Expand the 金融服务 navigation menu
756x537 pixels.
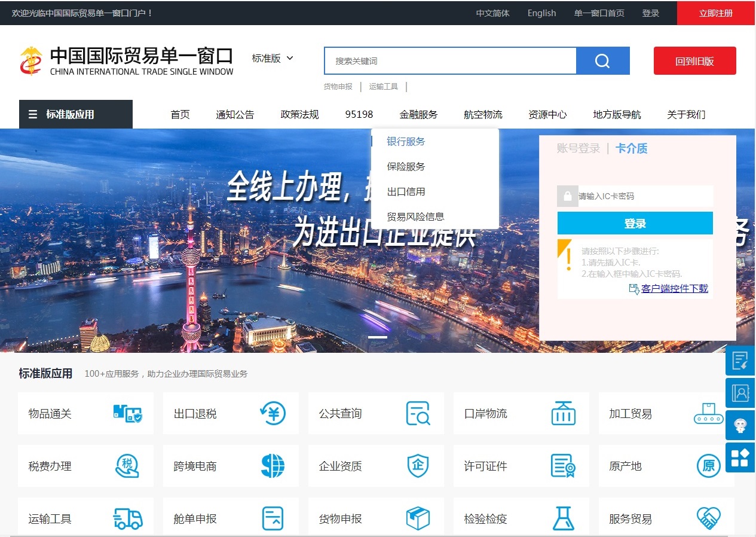pyautogui.click(x=419, y=114)
